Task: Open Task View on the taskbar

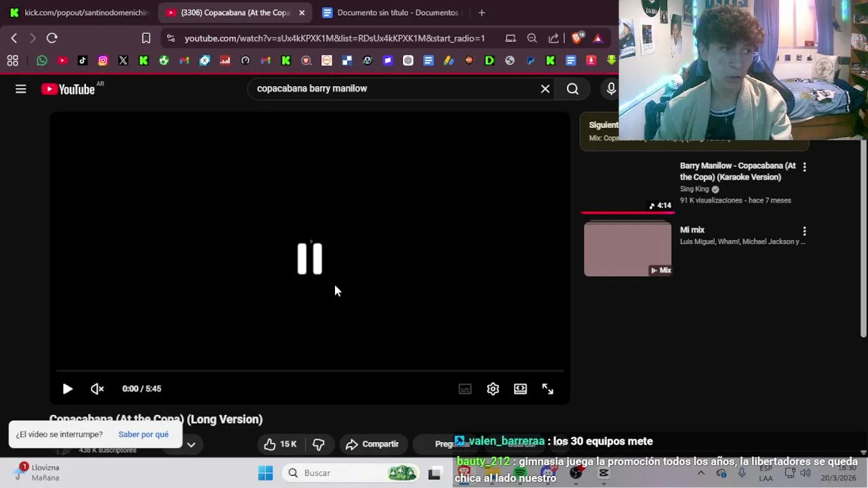Action: point(435,473)
